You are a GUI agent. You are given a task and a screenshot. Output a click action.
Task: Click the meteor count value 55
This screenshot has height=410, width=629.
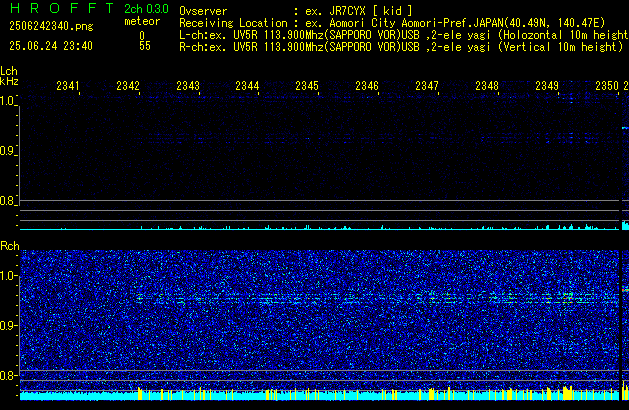[x=145, y=46]
